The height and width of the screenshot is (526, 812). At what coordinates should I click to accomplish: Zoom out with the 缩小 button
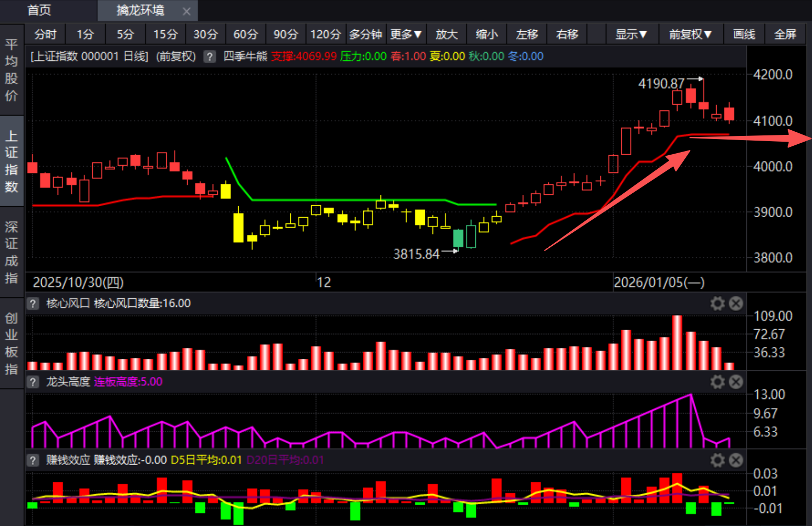pos(487,34)
